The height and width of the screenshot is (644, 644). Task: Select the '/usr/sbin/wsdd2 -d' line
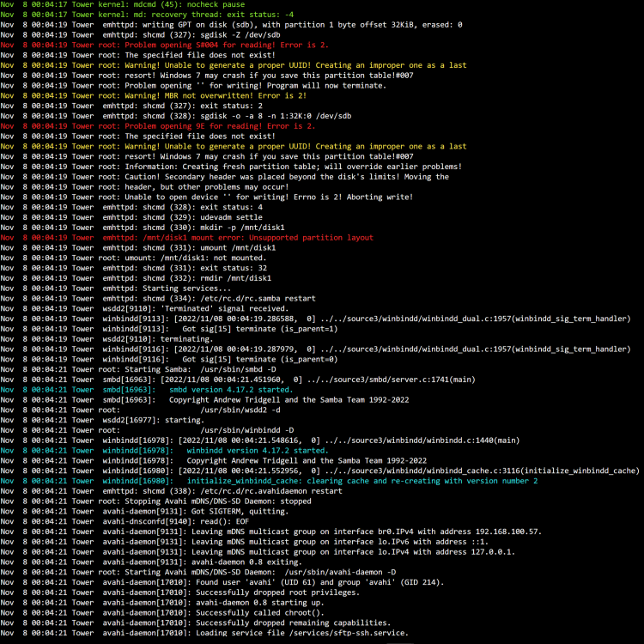click(x=141, y=410)
